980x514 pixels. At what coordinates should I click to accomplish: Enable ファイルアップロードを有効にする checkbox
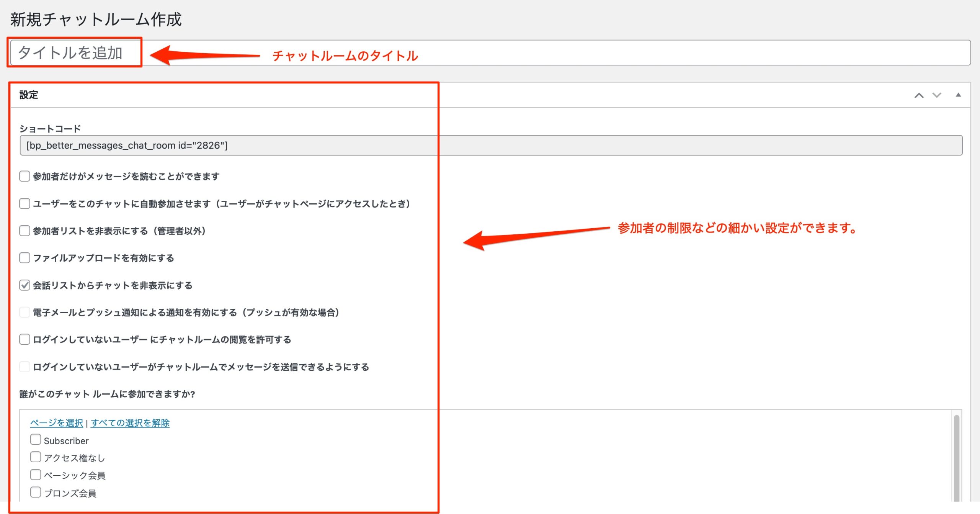point(25,258)
